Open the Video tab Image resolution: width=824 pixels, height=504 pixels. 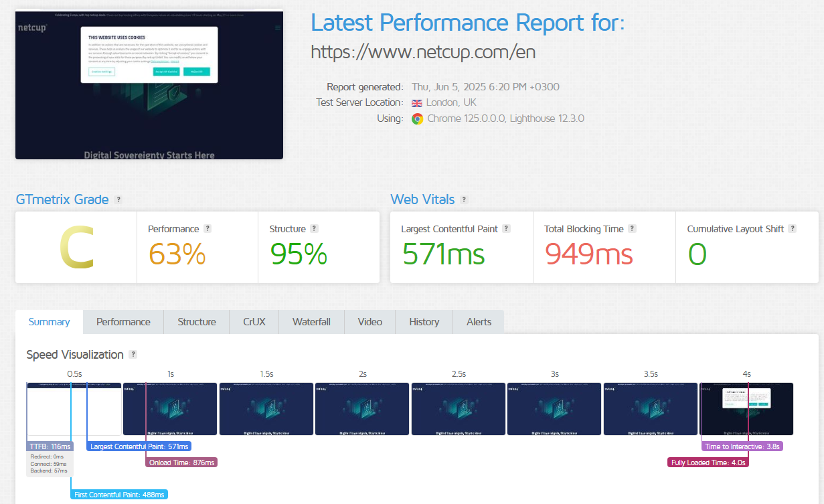click(x=370, y=322)
